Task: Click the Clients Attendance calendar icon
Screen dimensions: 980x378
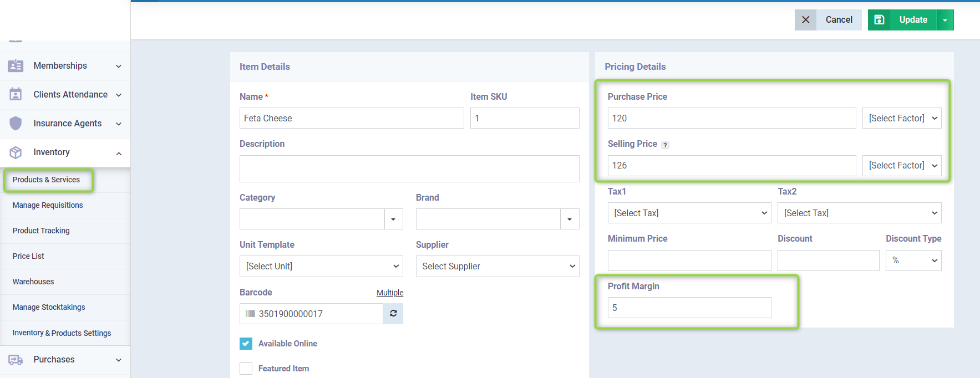Action: click(16, 95)
